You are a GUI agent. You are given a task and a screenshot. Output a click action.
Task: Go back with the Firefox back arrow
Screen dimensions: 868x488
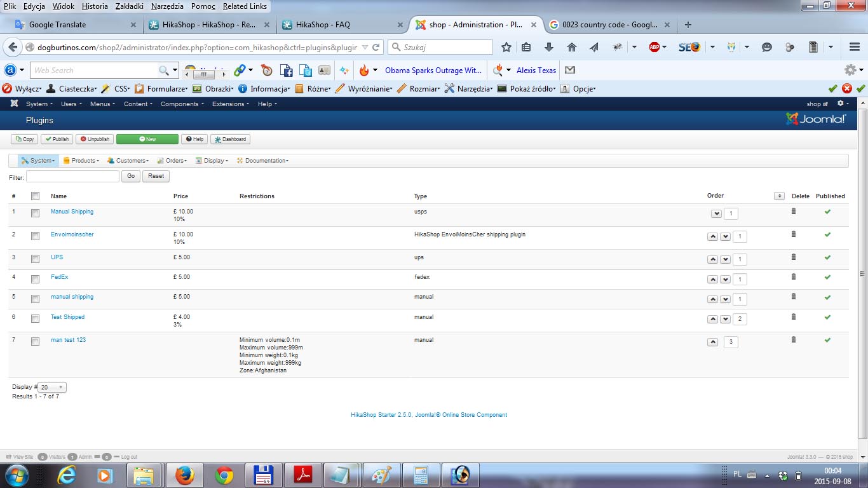pos(12,47)
